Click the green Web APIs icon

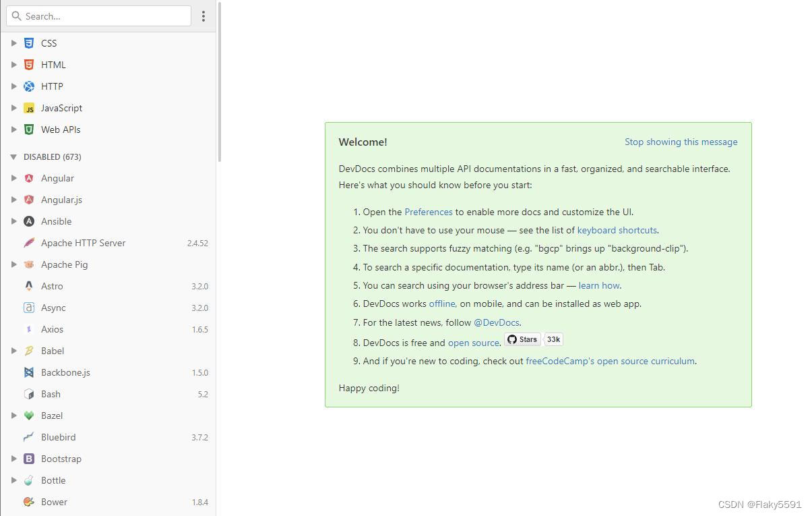(29, 130)
